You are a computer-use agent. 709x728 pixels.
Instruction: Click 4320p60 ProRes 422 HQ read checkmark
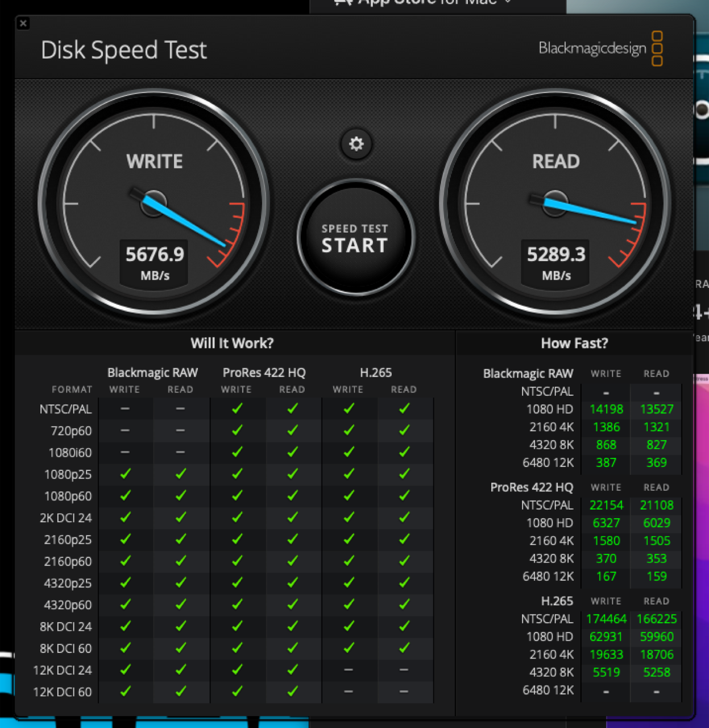(x=292, y=604)
